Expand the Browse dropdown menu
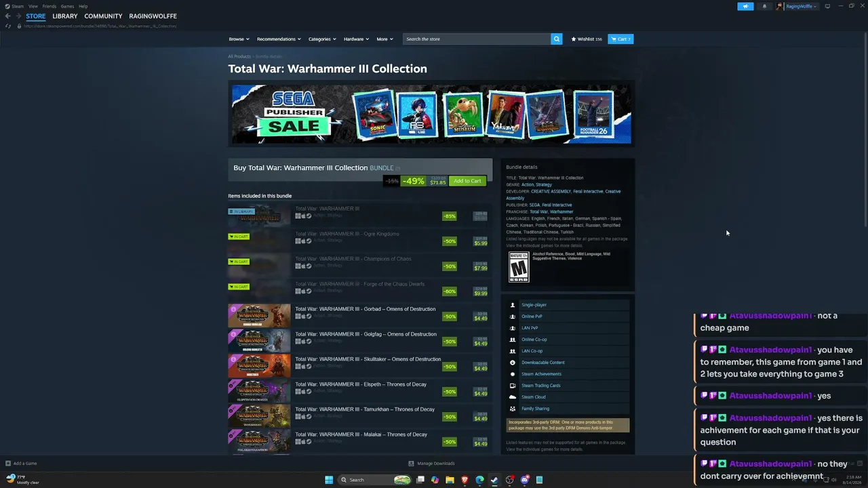Image resolution: width=868 pixels, height=488 pixels. 239,39
